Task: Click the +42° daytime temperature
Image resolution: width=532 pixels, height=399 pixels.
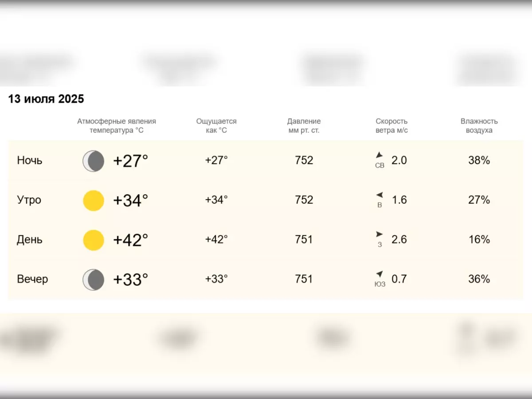Action: pyautogui.click(x=131, y=240)
